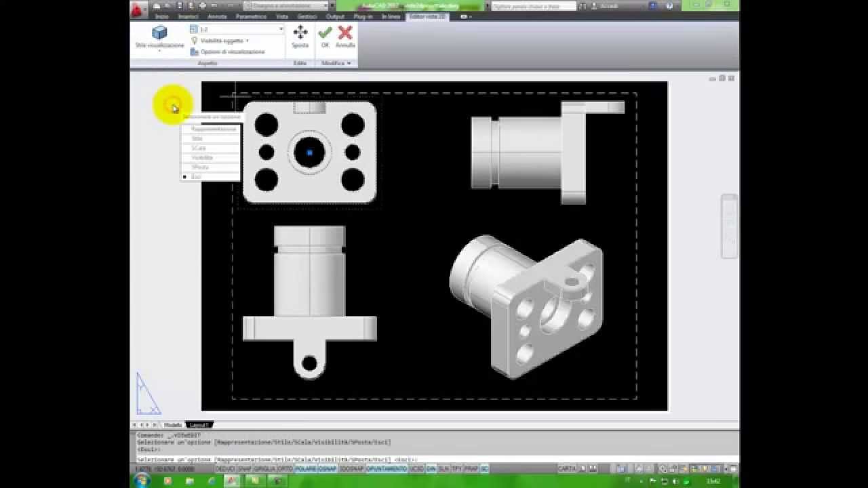Viewport: 868px width, 488px height.
Task: Click the navigation bar on right edge
Action: [x=729, y=226]
